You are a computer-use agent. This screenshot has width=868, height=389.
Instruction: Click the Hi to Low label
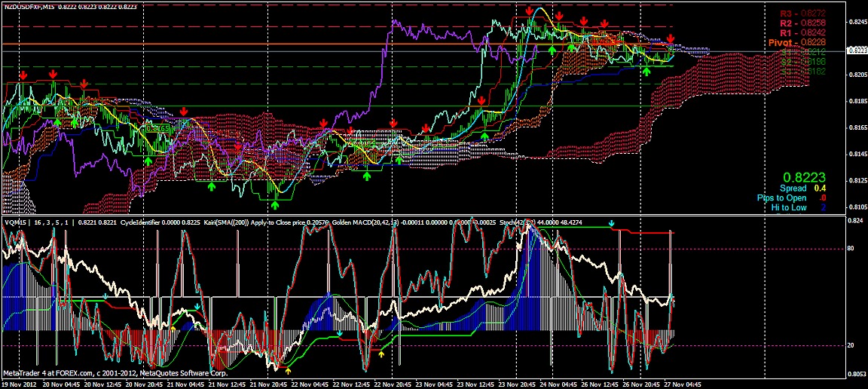tap(789, 208)
